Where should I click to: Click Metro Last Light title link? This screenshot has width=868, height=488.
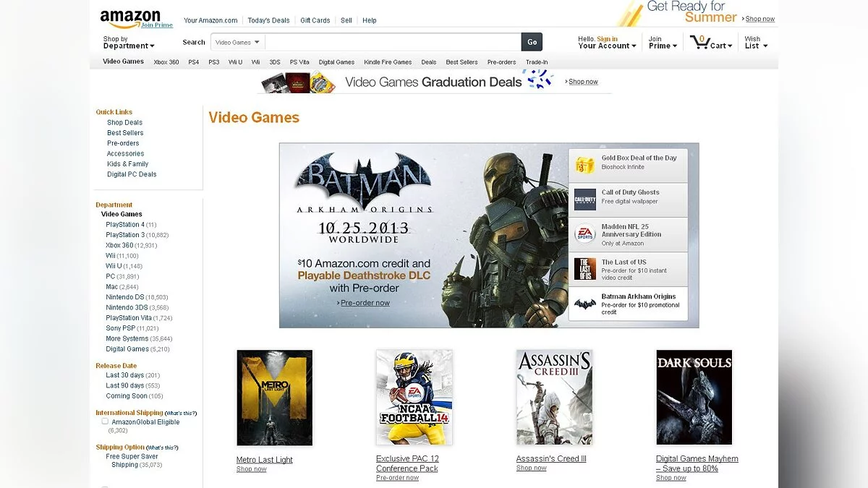coord(265,460)
